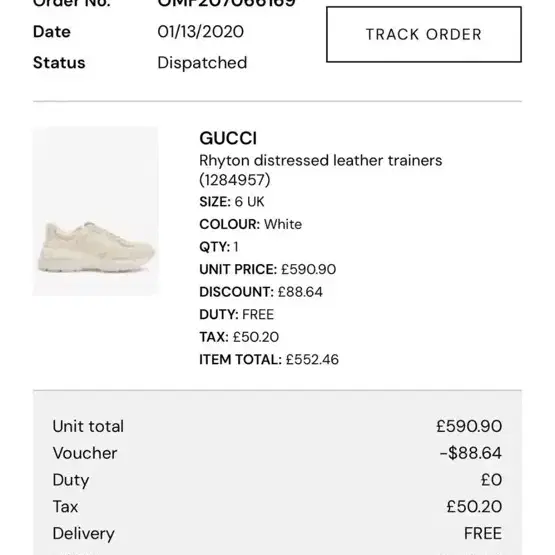Click the Voucher amount -$88.64
Viewport: 555px width, 555px height.
point(471,453)
